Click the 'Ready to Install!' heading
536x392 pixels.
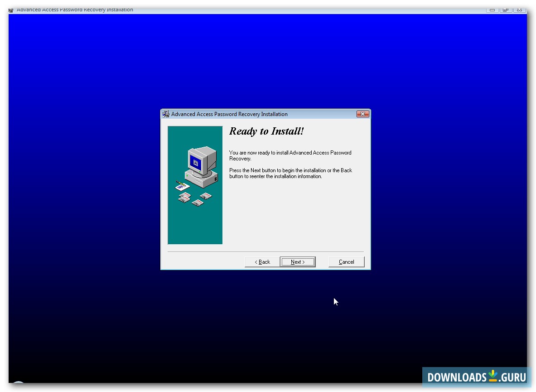[266, 131]
